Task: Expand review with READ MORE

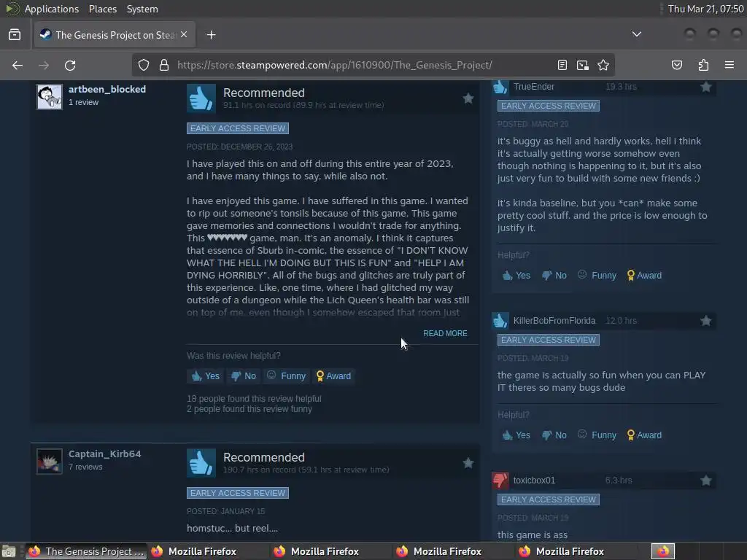Action: click(445, 333)
